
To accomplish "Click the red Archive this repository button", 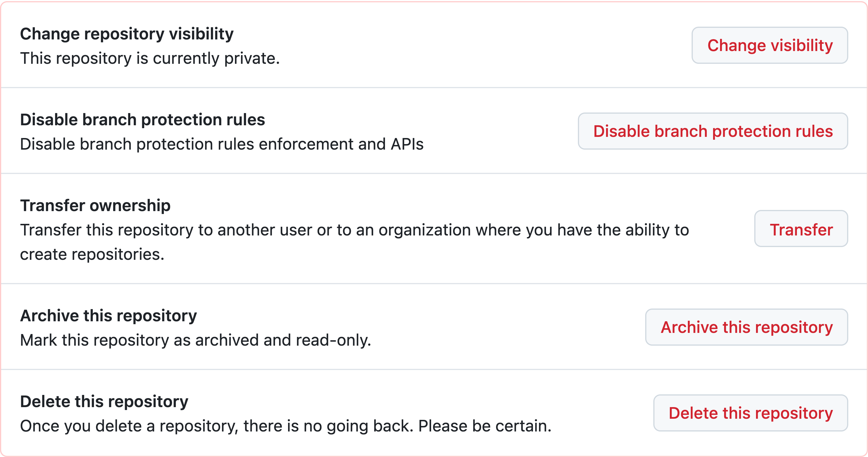I will point(746,327).
